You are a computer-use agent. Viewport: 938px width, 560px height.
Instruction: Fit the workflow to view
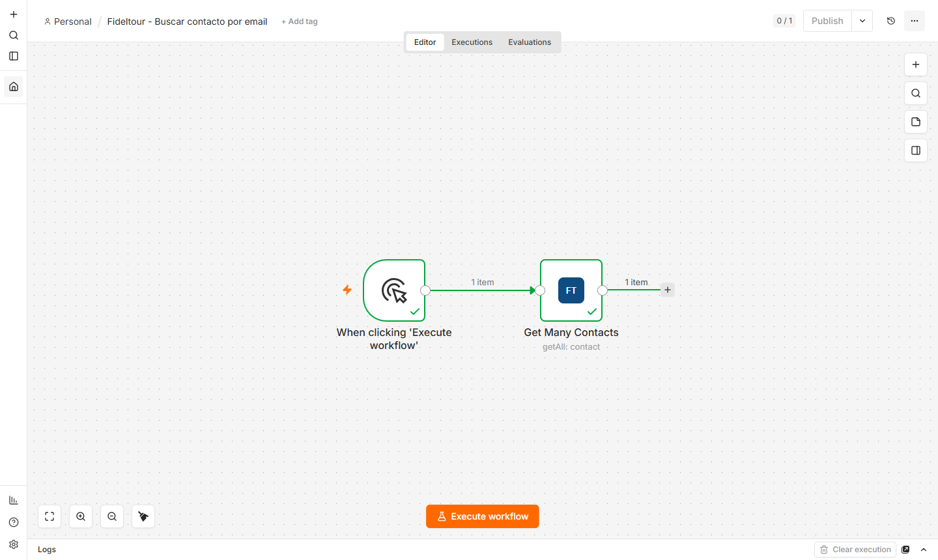(x=50, y=516)
